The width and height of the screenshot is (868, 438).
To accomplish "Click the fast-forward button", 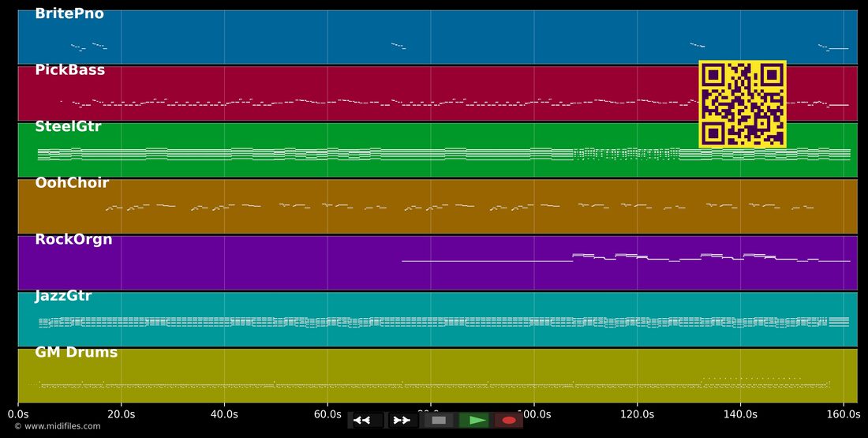I will (x=402, y=421).
